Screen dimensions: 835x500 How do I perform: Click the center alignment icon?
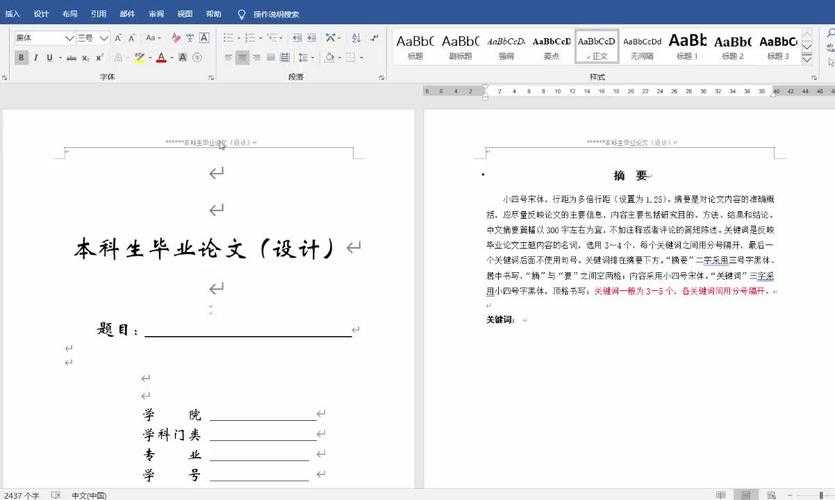tap(242, 57)
